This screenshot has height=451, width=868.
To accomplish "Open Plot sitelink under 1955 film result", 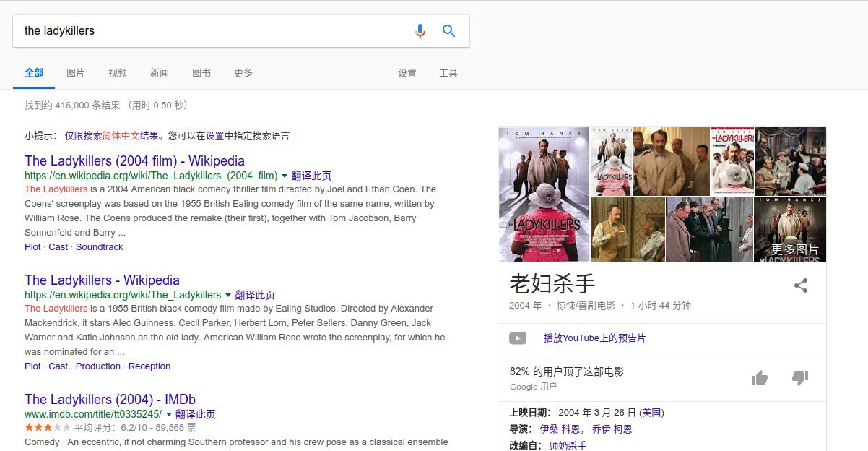I will [32, 366].
